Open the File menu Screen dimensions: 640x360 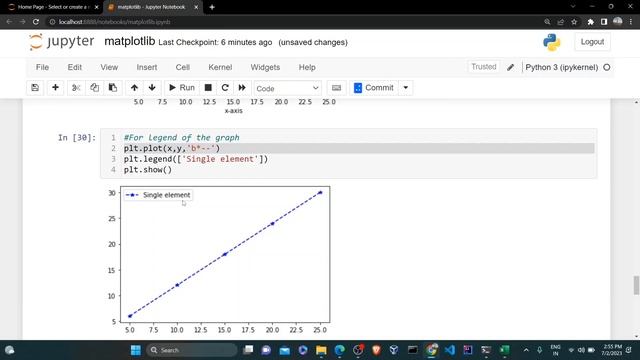click(42, 67)
